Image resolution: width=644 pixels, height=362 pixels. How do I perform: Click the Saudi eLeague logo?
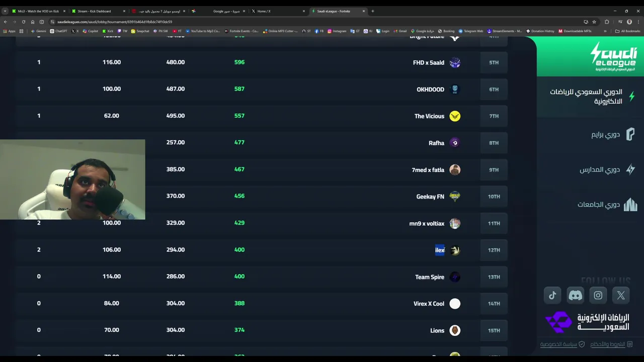(x=613, y=56)
